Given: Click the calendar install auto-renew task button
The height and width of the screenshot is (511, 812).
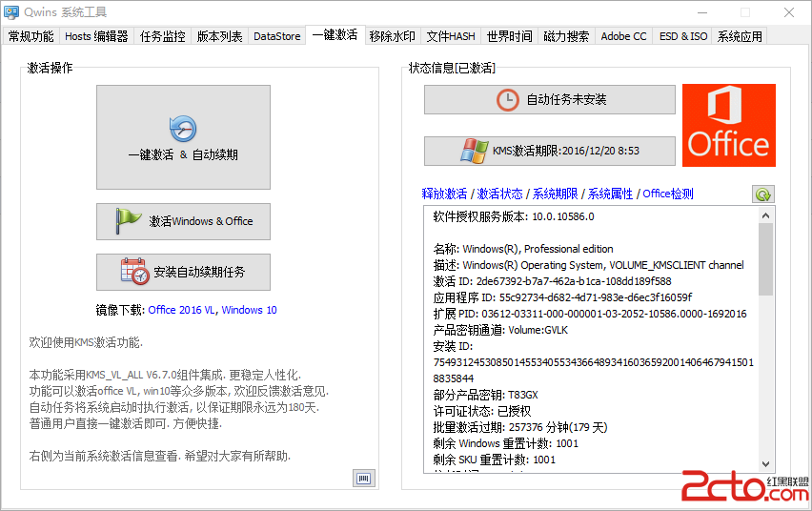Looking at the screenshot, I should tap(183, 272).
